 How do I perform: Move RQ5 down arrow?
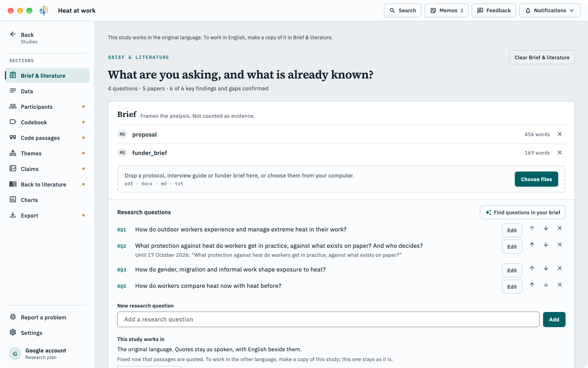coord(546,285)
